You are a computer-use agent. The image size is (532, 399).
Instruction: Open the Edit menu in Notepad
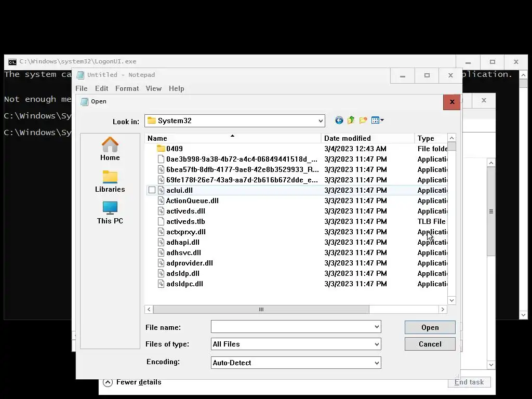pyautogui.click(x=102, y=88)
